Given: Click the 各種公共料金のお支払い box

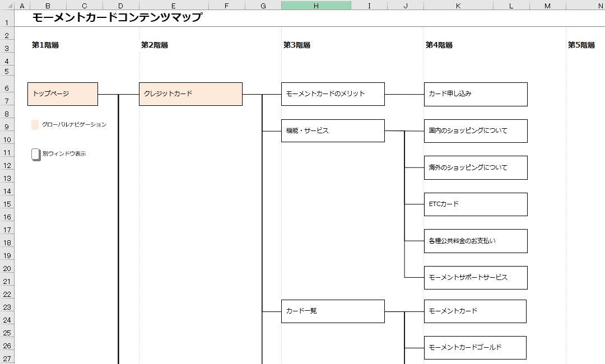Looking at the screenshot, I should click(x=475, y=241).
